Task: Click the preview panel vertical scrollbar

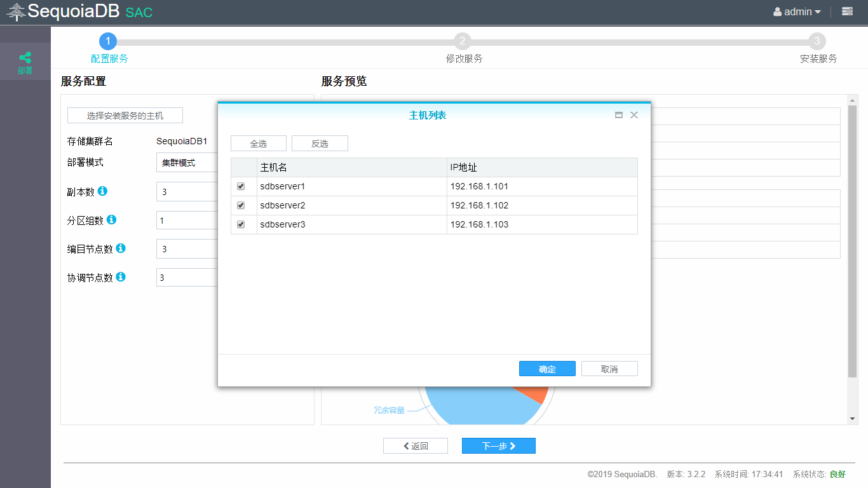Action: point(853,241)
